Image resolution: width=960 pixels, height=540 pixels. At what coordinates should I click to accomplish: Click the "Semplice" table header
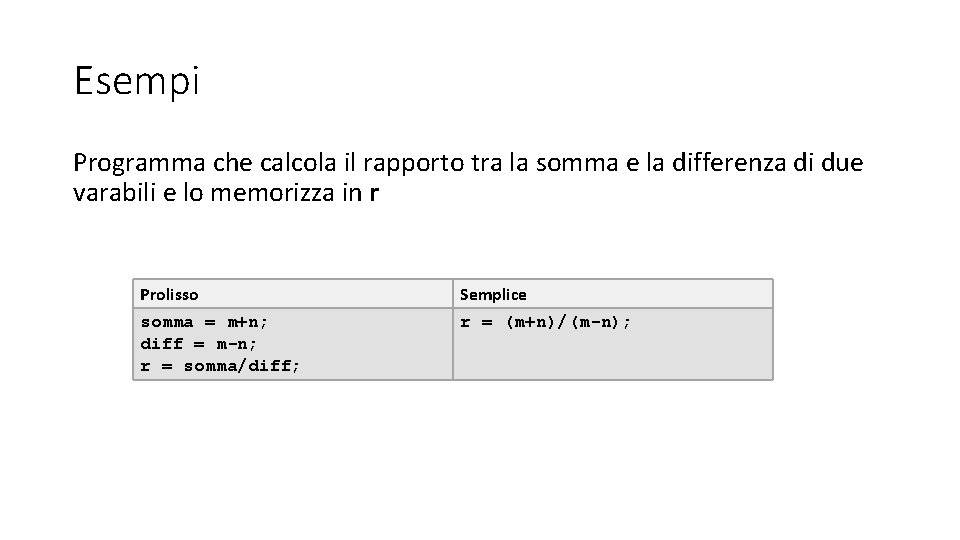[492, 294]
